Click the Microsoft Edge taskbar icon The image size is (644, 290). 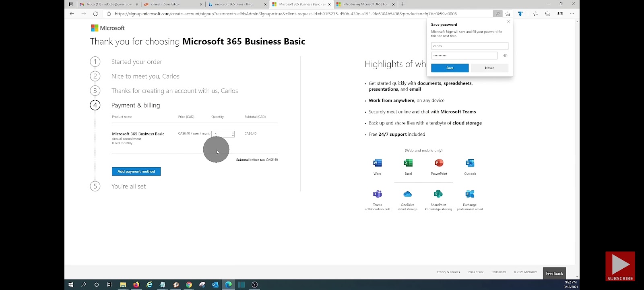[228, 285]
